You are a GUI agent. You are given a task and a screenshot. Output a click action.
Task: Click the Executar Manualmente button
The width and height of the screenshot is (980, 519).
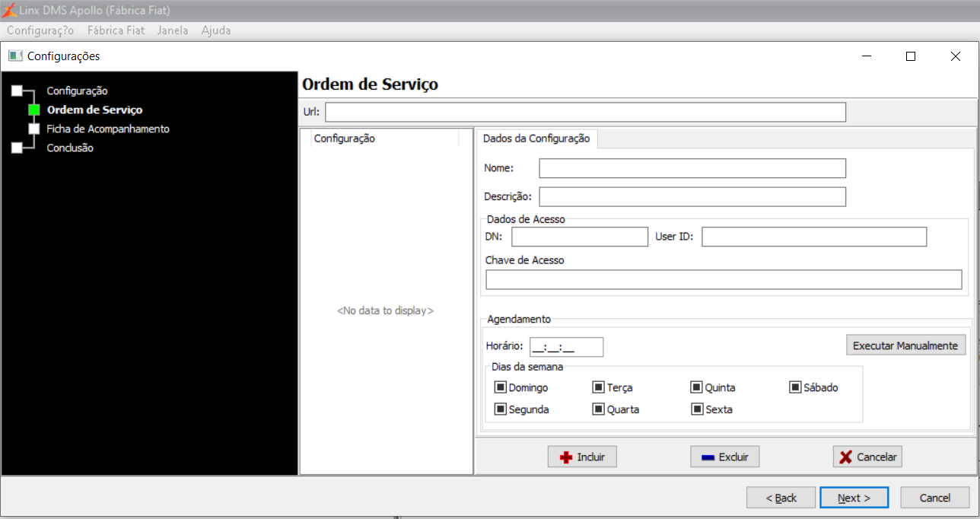(905, 345)
